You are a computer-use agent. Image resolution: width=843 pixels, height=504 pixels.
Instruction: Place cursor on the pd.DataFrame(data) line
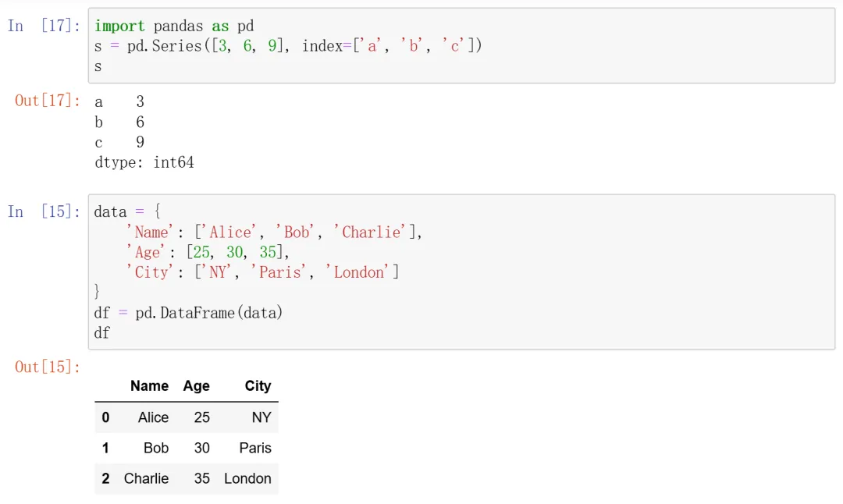click(188, 313)
